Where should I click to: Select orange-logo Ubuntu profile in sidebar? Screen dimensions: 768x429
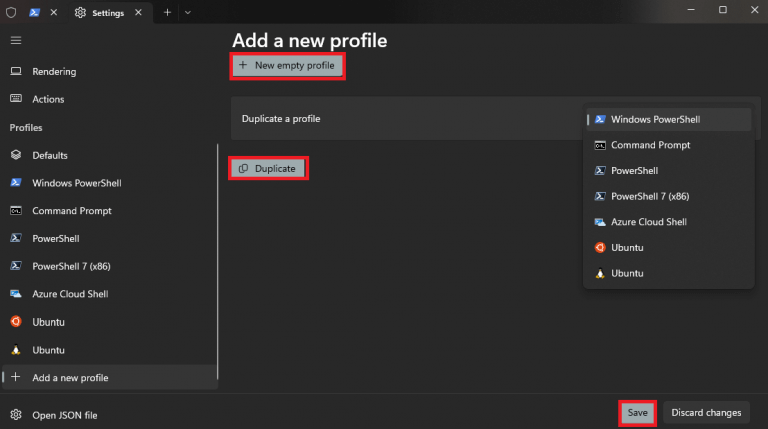pyautogui.click(x=109, y=322)
